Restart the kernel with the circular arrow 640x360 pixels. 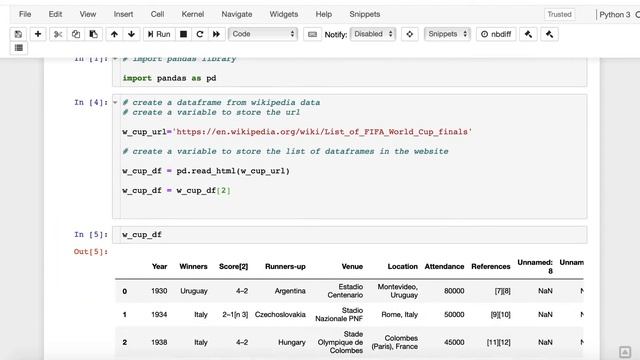pos(200,34)
